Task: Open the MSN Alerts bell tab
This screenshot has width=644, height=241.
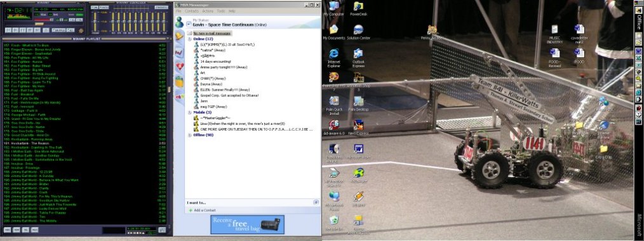Action: click(179, 36)
